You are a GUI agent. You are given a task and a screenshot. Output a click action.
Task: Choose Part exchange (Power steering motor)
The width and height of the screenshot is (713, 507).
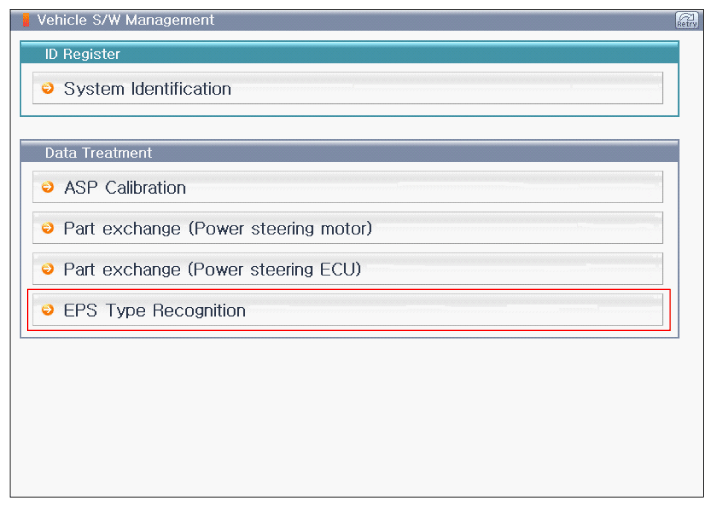(347, 228)
